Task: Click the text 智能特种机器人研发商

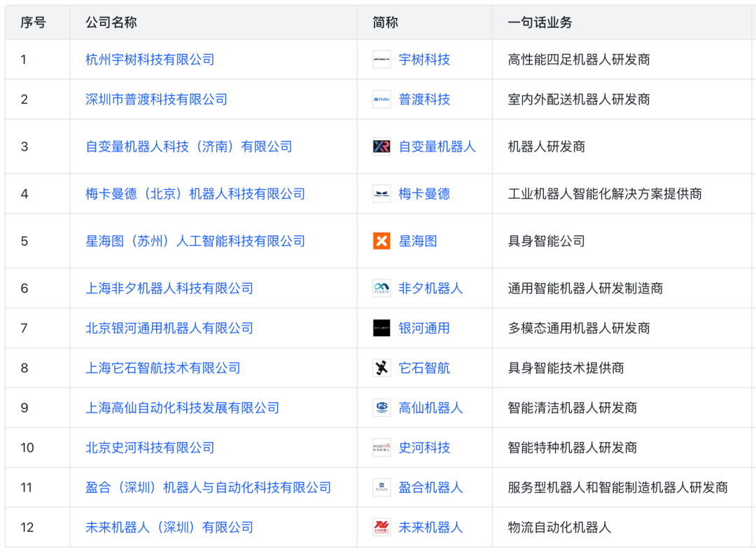Action: click(x=573, y=448)
